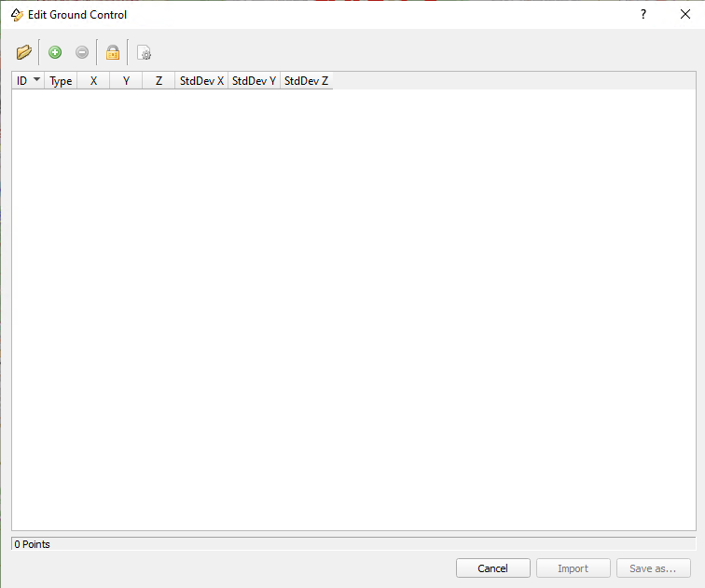Screen dimensions: 705x588
Task: Click the sort arrow in ID column
Action: point(37,80)
